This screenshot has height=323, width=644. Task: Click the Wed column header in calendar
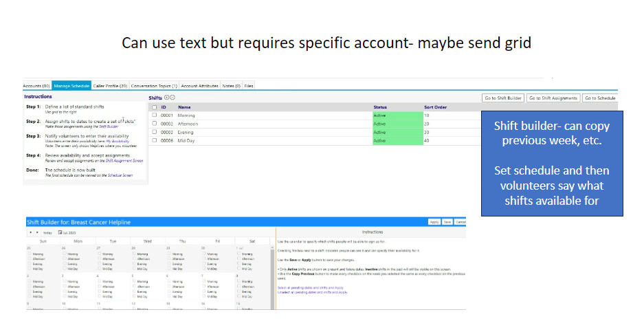[148, 241]
